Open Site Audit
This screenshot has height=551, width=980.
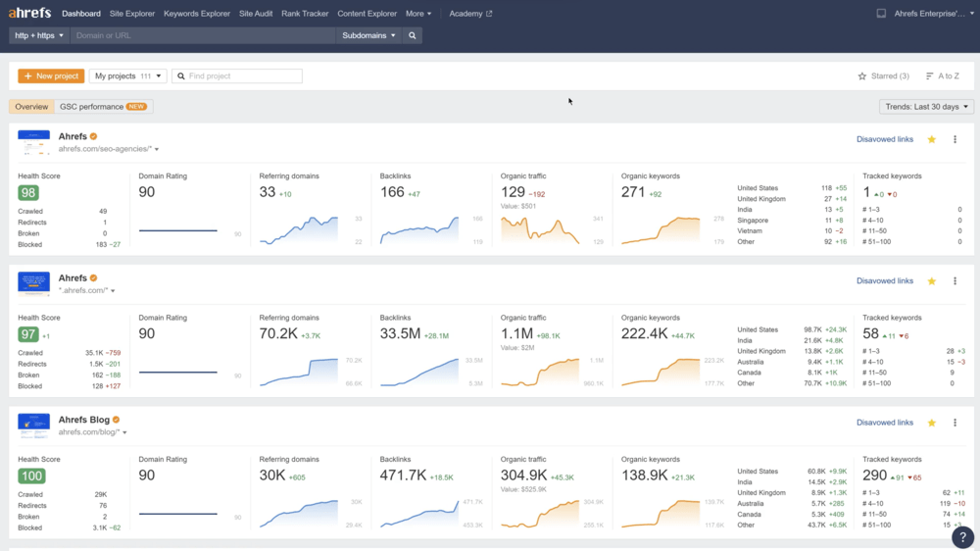(256, 13)
